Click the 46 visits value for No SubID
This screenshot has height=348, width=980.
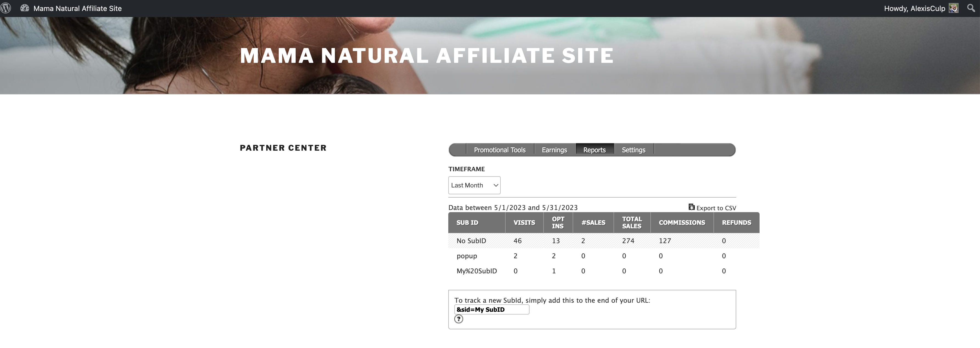pos(517,241)
